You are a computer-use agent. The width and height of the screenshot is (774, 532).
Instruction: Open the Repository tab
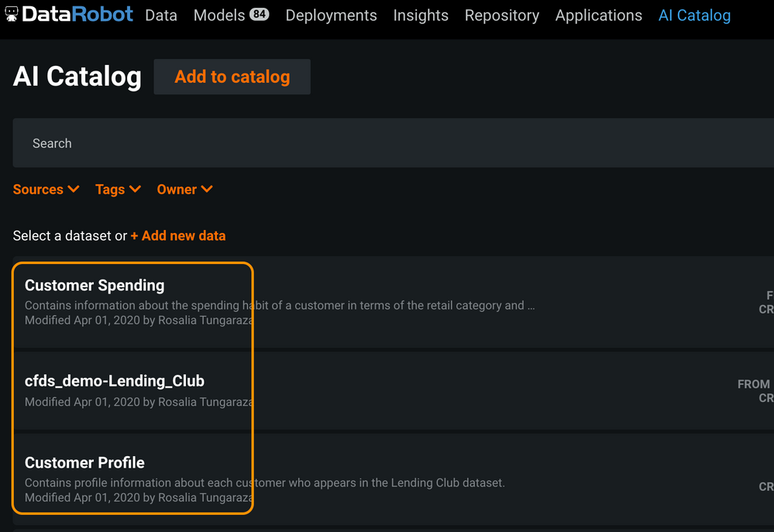502,15
